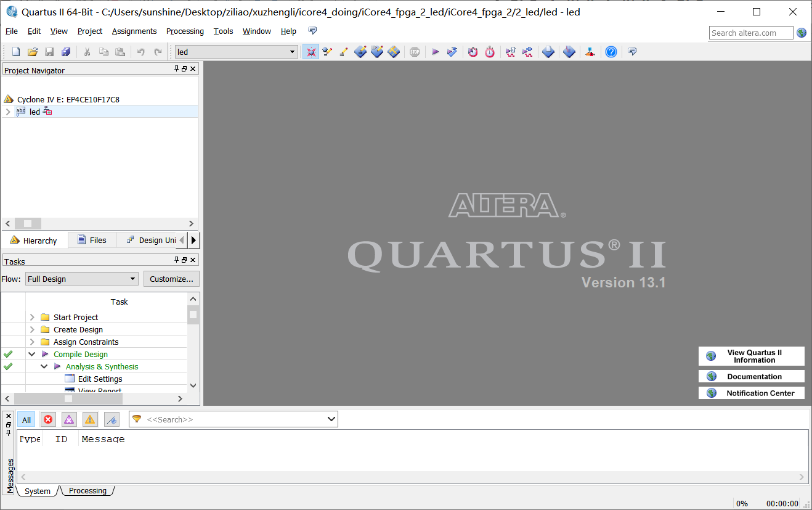Toggle the error messages filter
Image resolution: width=812 pixels, height=510 pixels.
click(48, 419)
